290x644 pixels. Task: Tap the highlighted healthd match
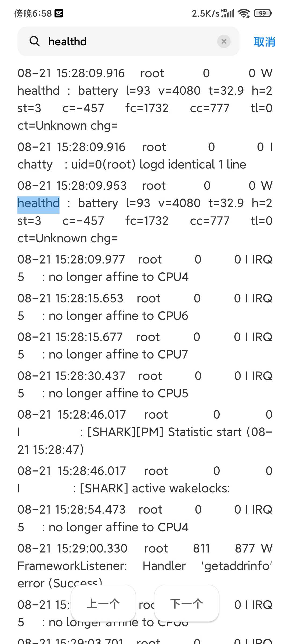pos(38,203)
